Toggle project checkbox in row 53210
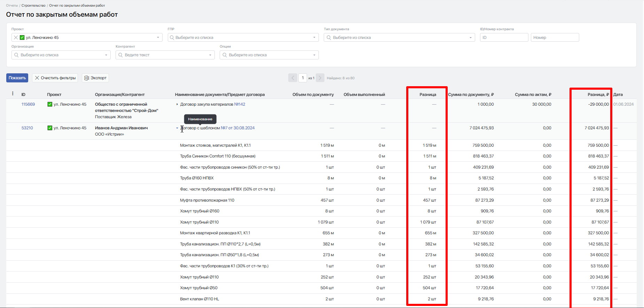Viewport: 644px width, 308px height. point(50,128)
